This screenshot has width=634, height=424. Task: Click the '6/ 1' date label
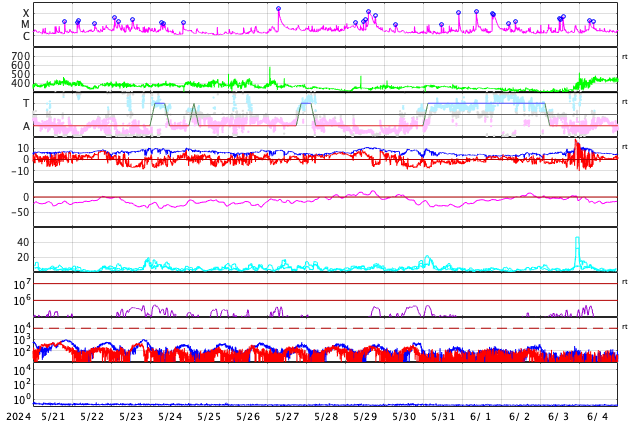(x=480, y=417)
